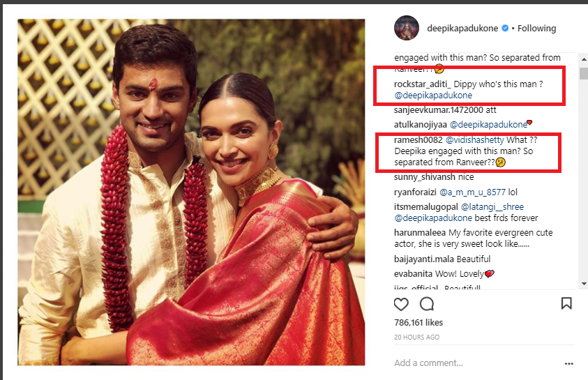
Task: Click the post photo of the couple
Action: point(192,192)
